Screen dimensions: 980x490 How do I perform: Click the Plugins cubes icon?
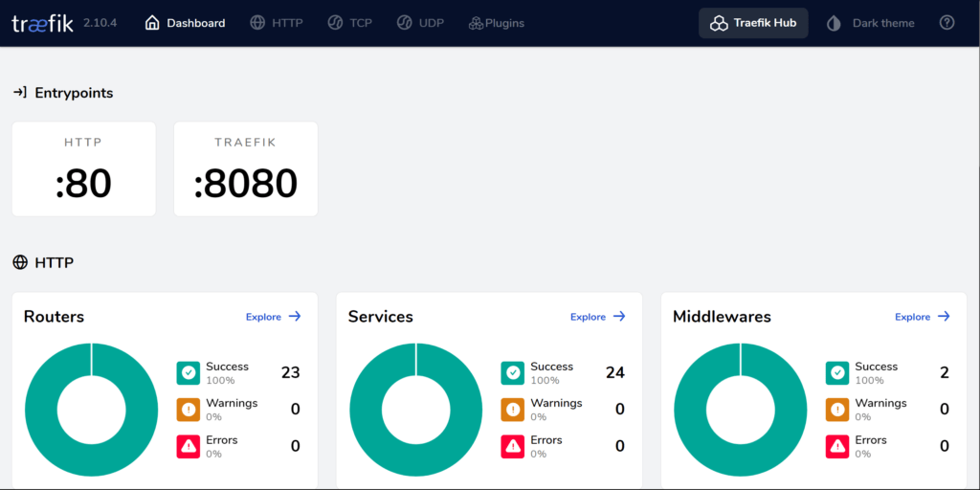click(476, 24)
